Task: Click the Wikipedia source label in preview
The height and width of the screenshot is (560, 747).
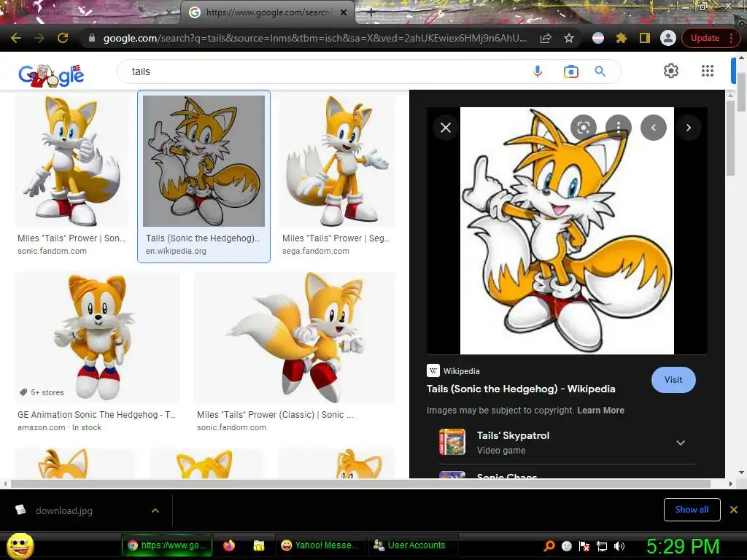Action: coord(461,371)
